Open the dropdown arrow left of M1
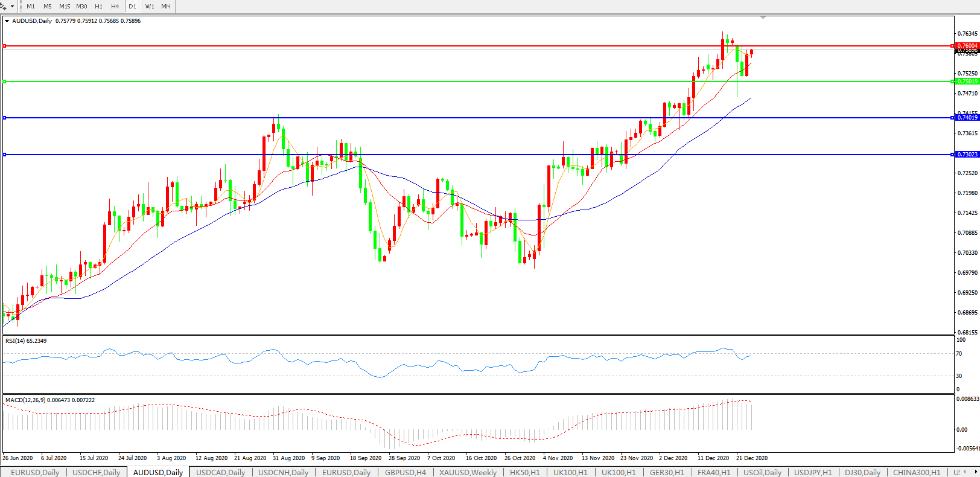The width and height of the screenshot is (980, 477). point(12,7)
